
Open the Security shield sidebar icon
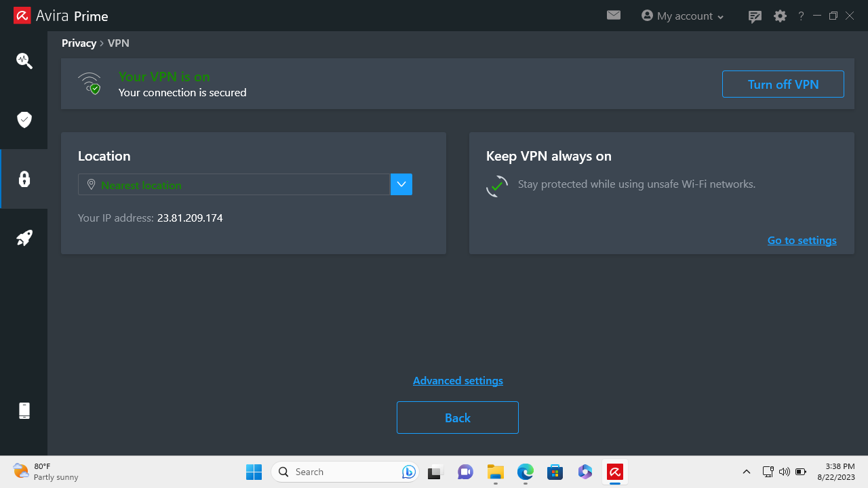point(24,120)
